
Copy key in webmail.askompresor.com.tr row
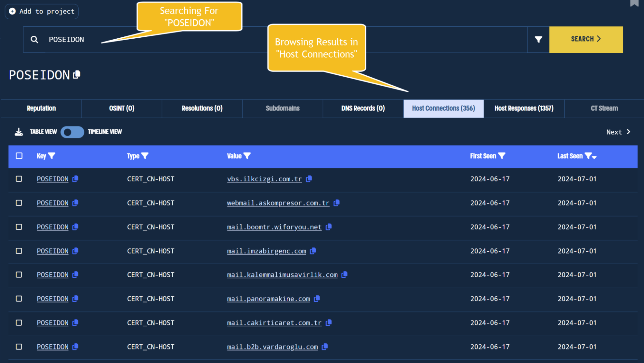coord(75,203)
